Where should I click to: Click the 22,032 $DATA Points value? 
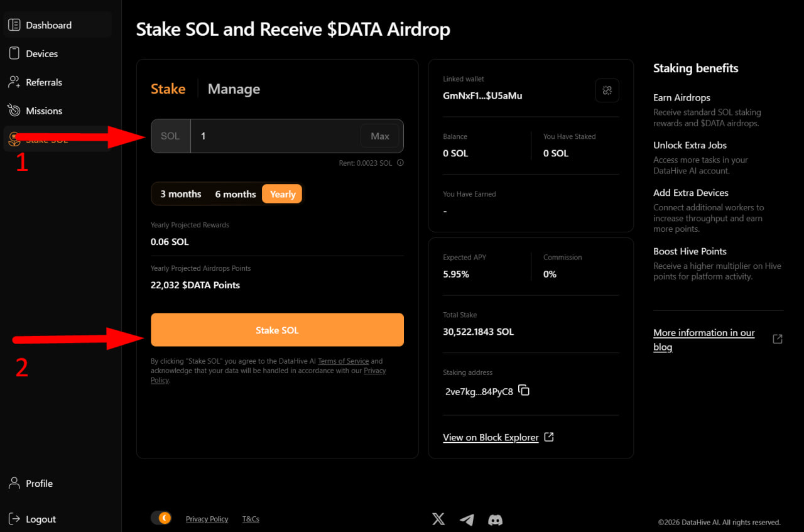[195, 285]
